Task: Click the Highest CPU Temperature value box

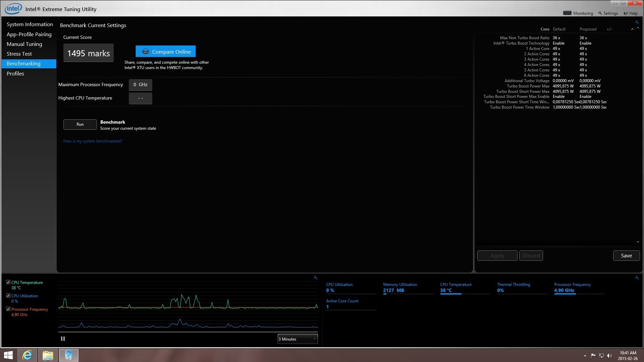Action: pyautogui.click(x=141, y=98)
